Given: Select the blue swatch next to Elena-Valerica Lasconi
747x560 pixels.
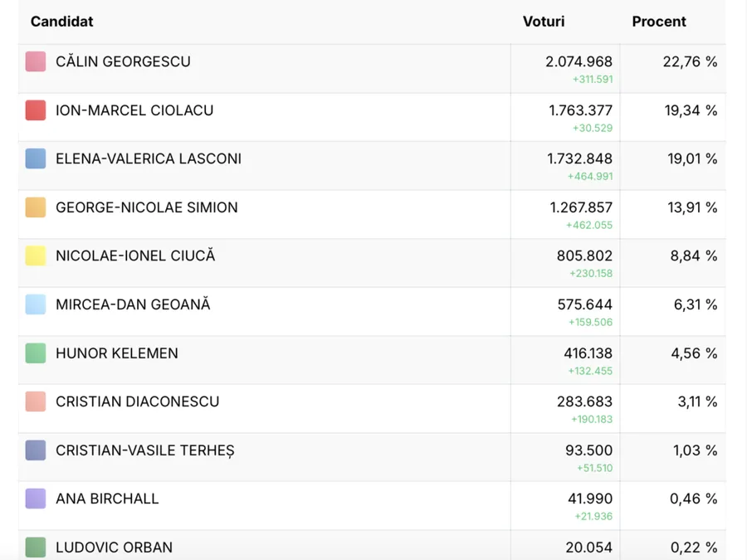Looking at the screenshot, I should click(36, 158).
